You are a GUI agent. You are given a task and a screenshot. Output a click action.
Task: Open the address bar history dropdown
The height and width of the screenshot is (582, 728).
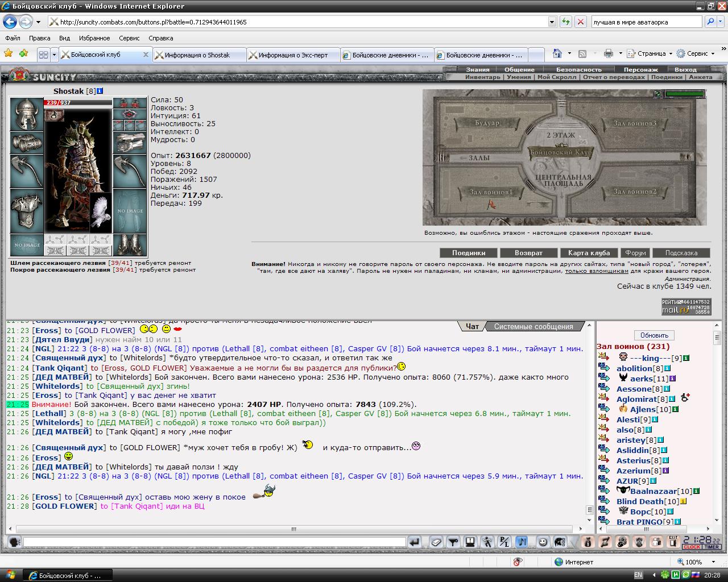coord(552,22)
